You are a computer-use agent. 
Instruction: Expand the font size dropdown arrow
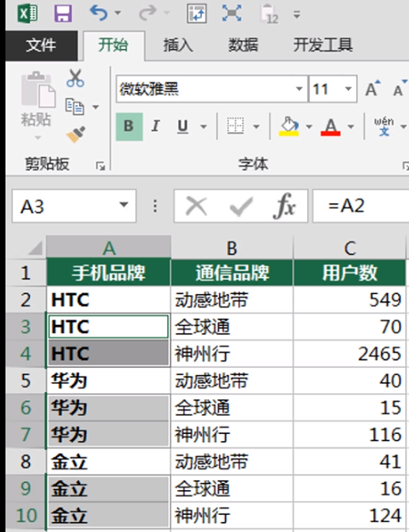348,89
